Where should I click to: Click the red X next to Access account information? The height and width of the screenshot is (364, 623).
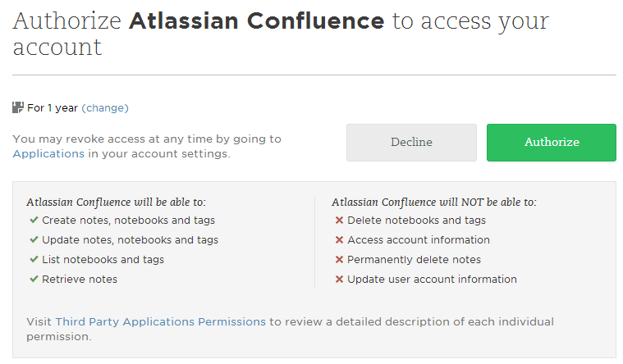pos(339,239)
